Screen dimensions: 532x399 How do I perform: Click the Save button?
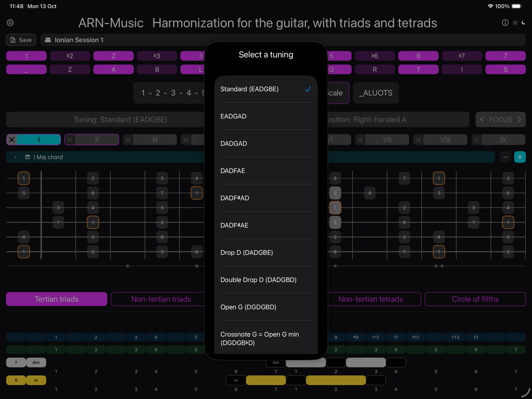click(x=21, y=40)
